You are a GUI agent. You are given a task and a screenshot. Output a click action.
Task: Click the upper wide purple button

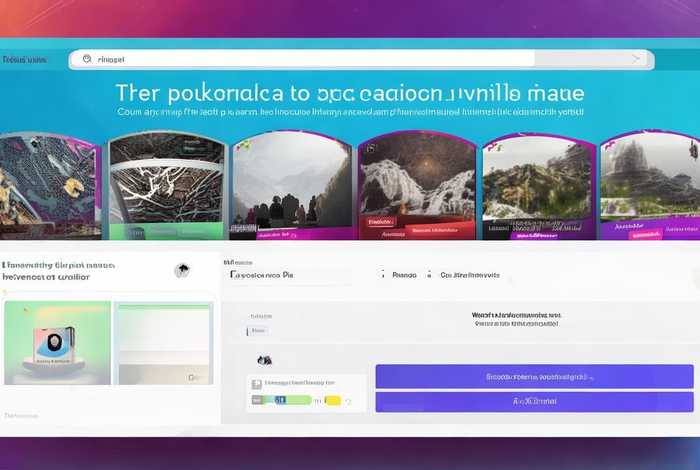pyautogui.click(x=534, y=377)
